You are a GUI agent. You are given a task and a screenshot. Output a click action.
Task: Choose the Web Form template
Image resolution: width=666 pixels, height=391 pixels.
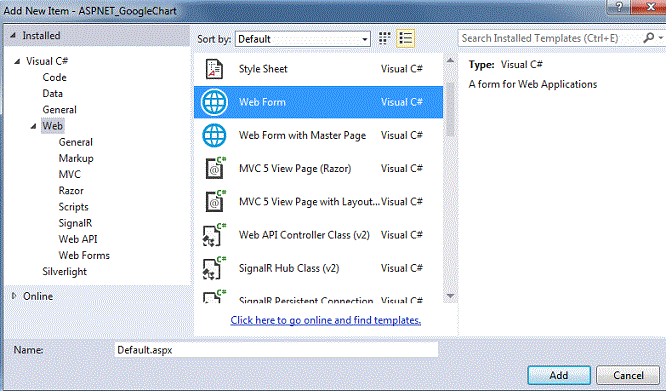[x=318, y=102]
